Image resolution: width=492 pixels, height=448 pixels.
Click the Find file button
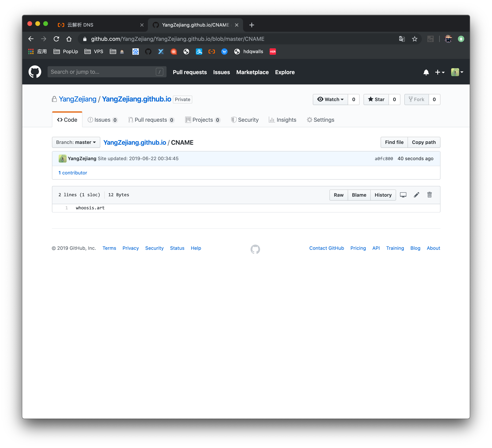(394, 142)
